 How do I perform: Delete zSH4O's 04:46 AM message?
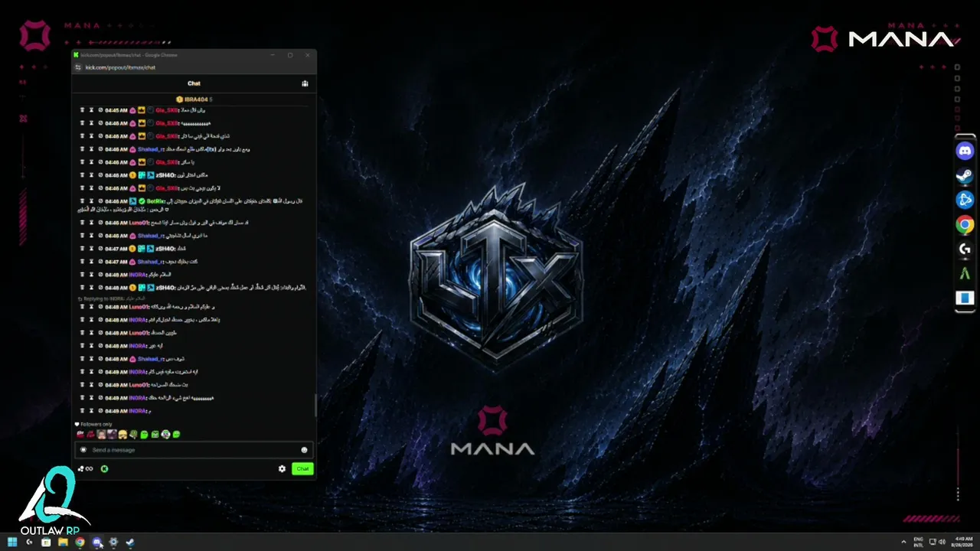pos(82,175)
